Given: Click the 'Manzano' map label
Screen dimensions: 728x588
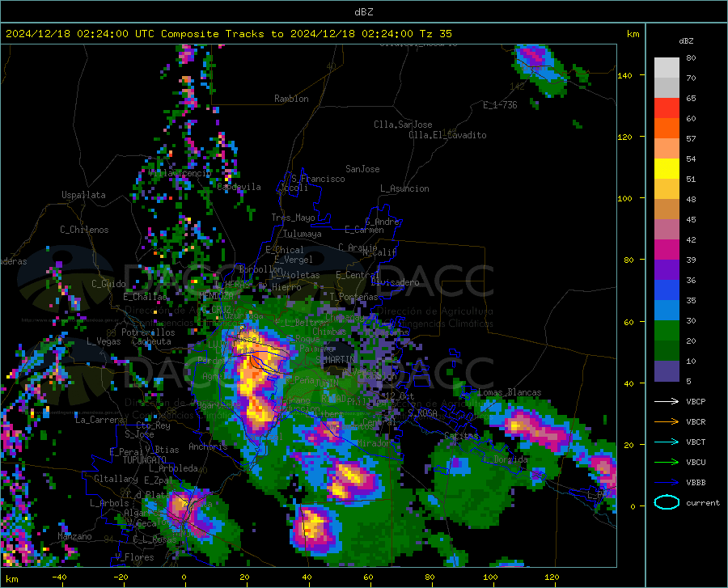Looking at the screenshot, I should 74,536.
